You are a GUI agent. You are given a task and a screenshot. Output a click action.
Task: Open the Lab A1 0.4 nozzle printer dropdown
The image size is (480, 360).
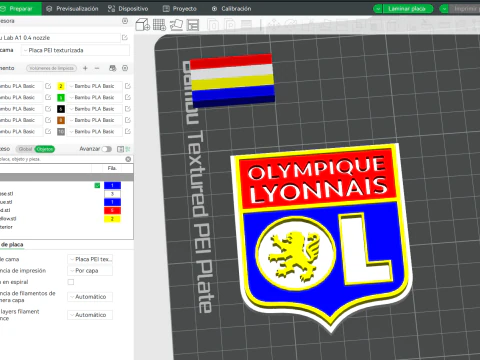point(60,38)
